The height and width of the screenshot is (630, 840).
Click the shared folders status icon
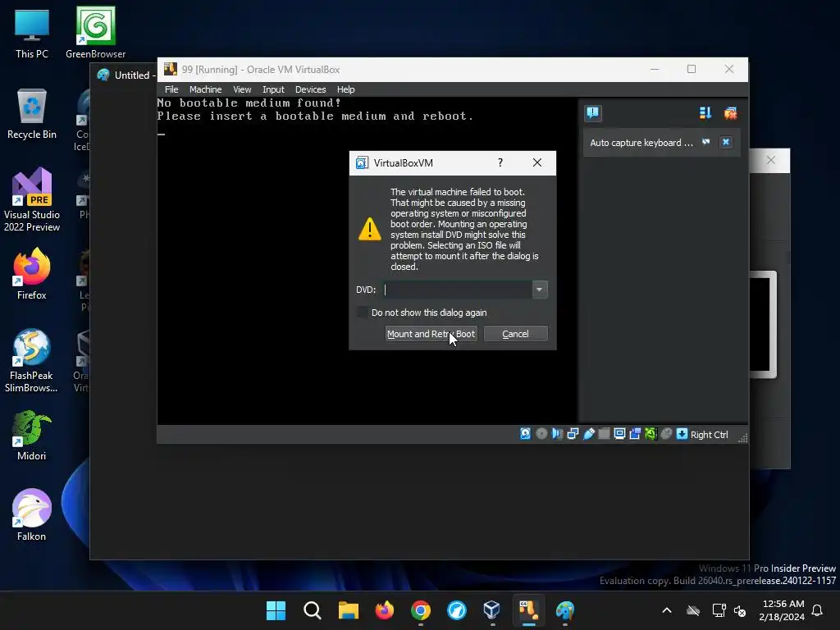coord(604,434)
